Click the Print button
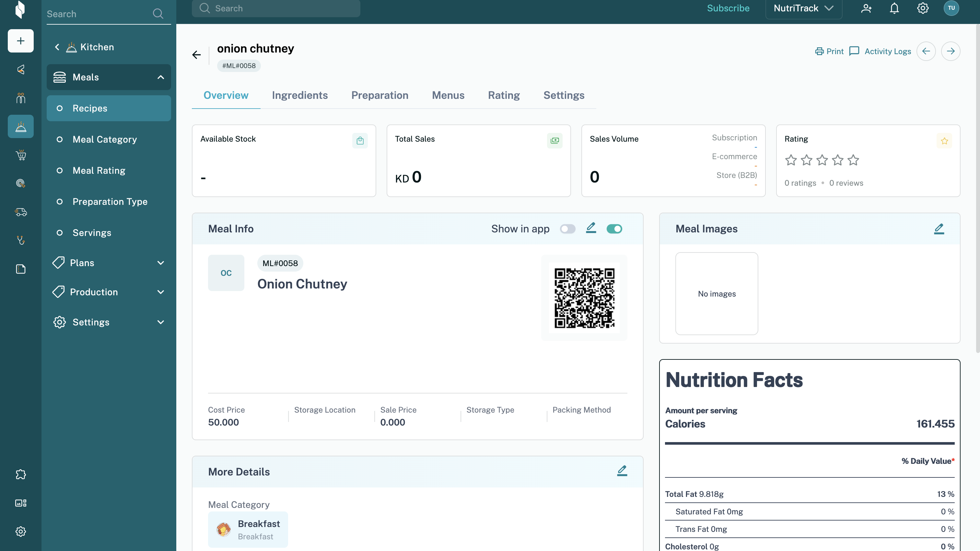 [x=829, y=51]
